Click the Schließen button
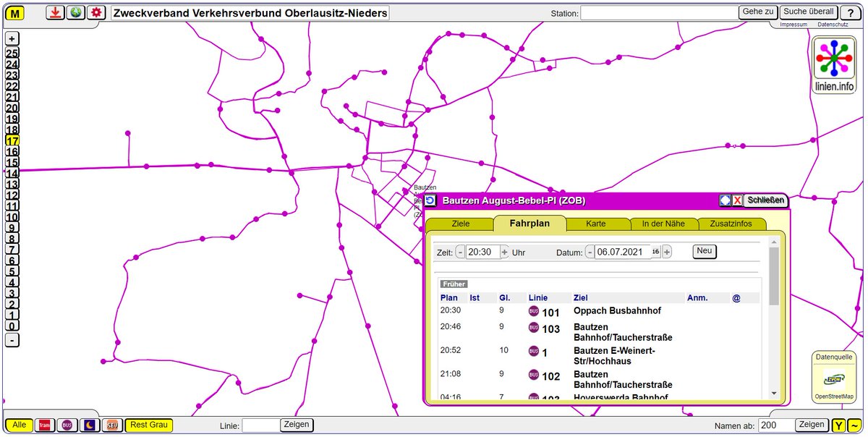Image resolution: width=868 pixels, height=437 pixels. coord(766,200)
